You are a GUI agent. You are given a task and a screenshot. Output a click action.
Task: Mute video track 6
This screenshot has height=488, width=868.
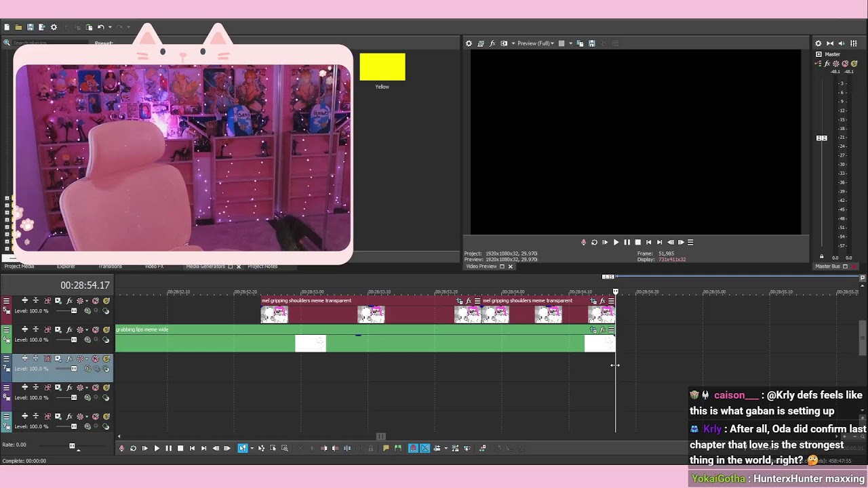96,330
